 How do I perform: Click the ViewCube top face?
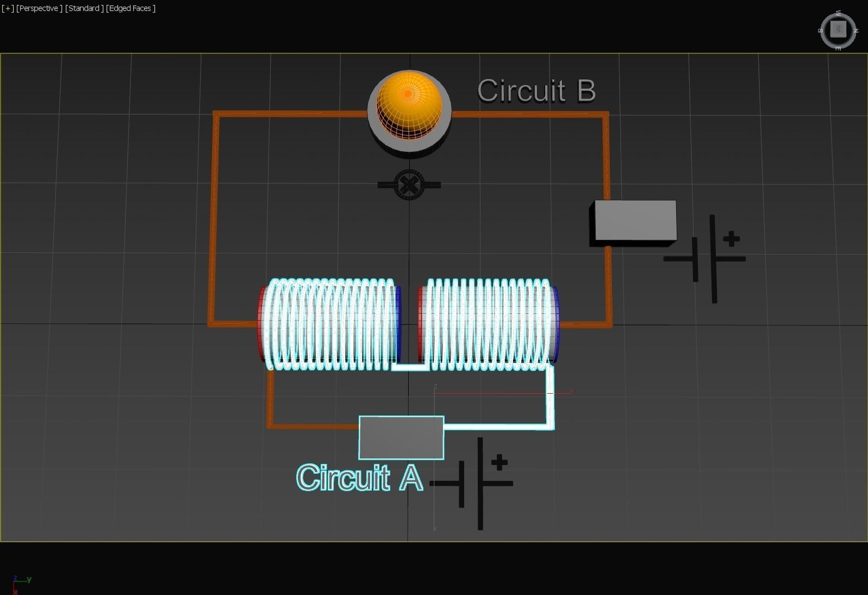[x=838, y=29]
